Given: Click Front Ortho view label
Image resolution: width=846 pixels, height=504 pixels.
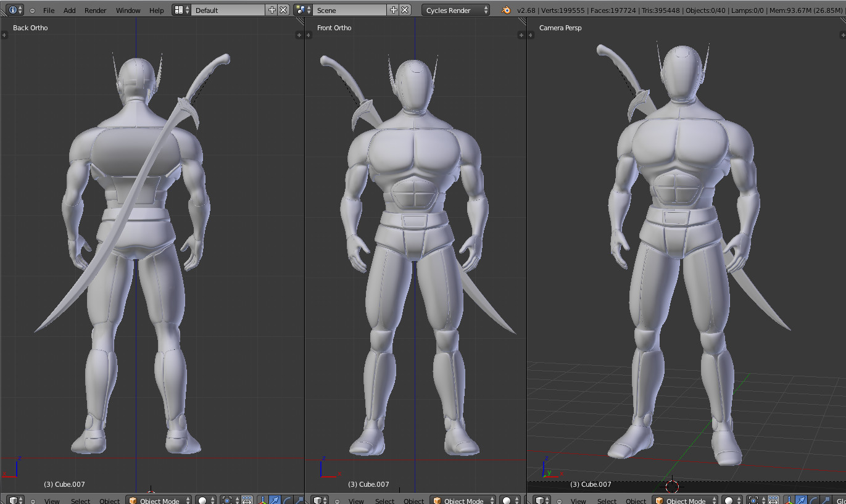Looking at the screenshot, I should click(x=334, y=28).
